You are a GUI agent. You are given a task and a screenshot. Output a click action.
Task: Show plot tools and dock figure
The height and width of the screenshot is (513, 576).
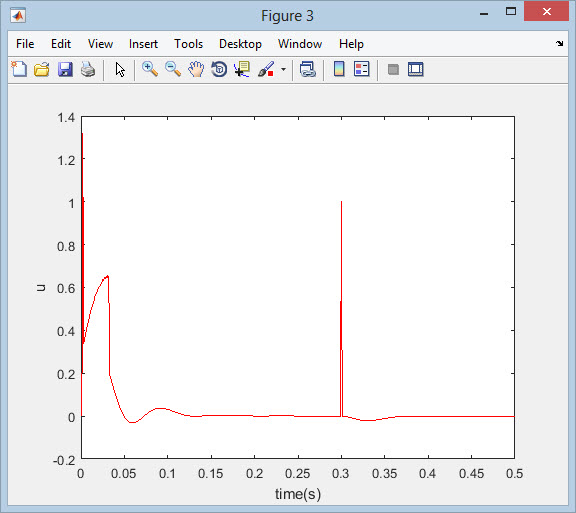coord(415,69)
